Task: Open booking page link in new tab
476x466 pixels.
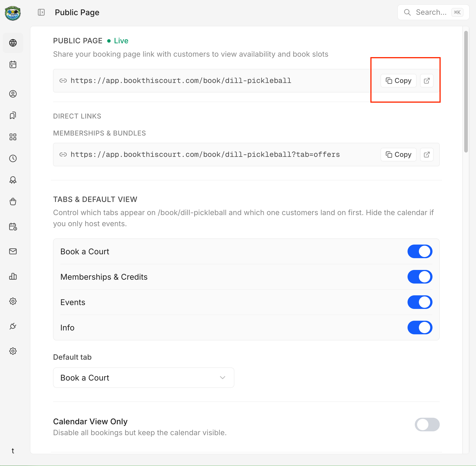Action: [x=427, y=80]
